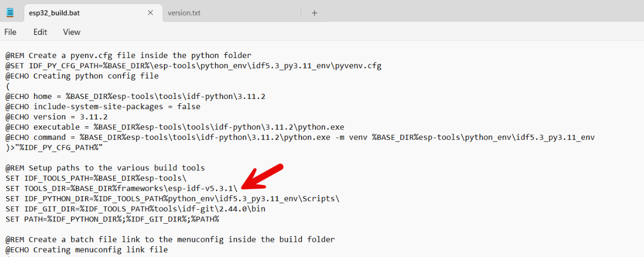
Task: Open the Edit menu
Action: [40, 32]
